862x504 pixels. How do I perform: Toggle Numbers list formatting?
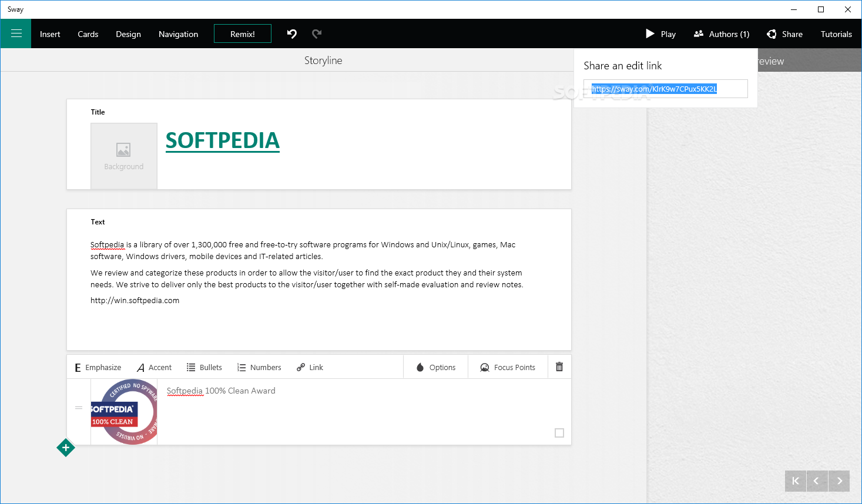[x=259, y=367]
